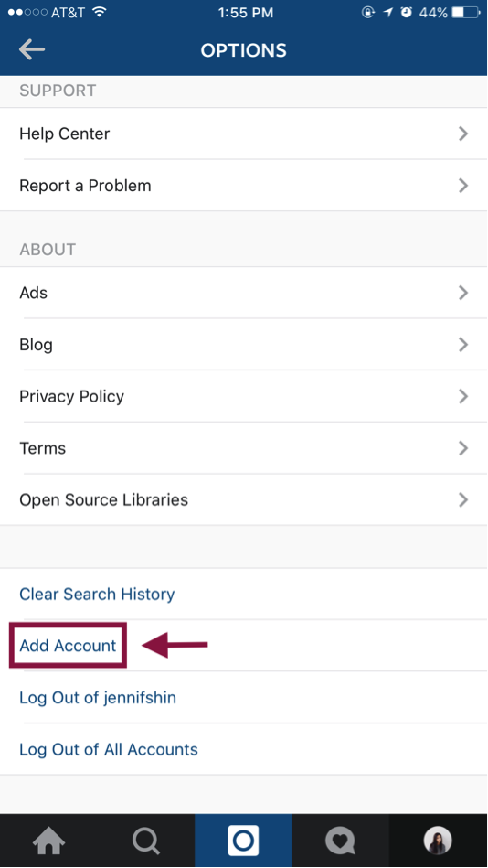Tap Clear Search History link
This screenshot has height=868, width=488.
click(x=97, y=594)
